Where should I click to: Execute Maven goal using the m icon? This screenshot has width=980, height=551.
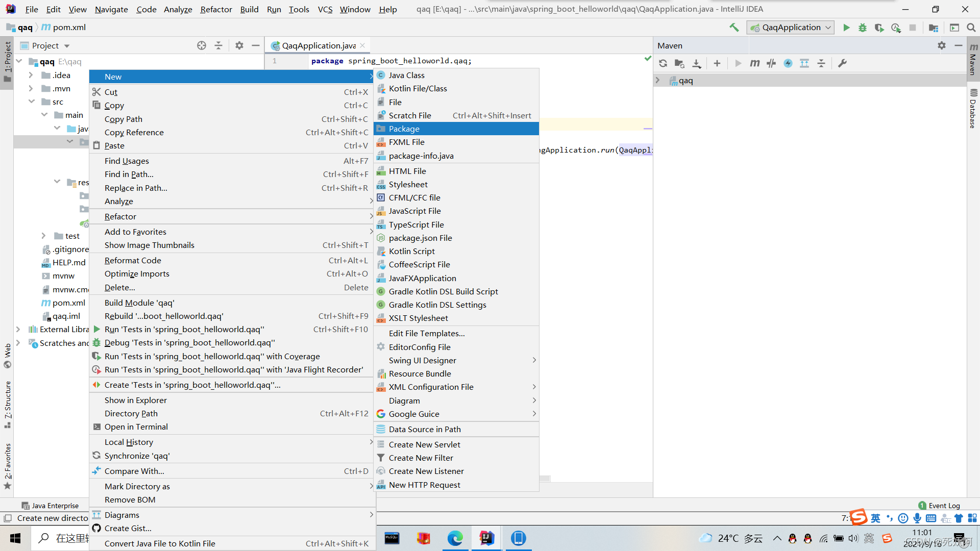(755, 63)
